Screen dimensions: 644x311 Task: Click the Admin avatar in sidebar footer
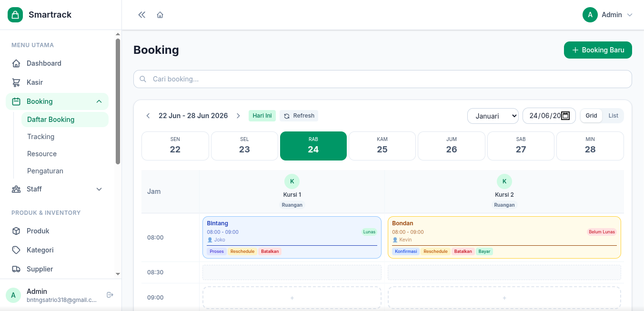tap(13, 295)
